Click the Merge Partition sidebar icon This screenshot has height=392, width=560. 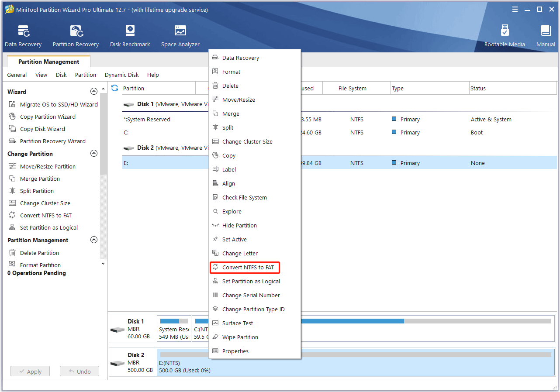click(x=12, y=179)
